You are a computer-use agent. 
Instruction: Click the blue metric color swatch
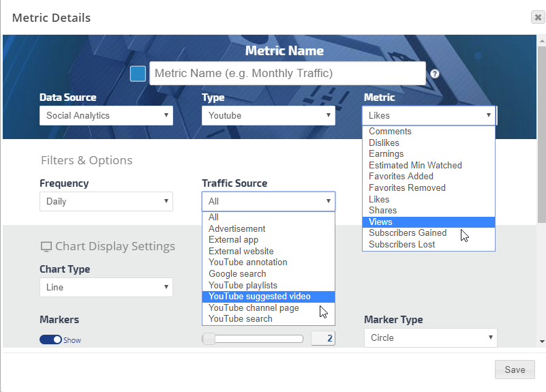coord(138,74)
